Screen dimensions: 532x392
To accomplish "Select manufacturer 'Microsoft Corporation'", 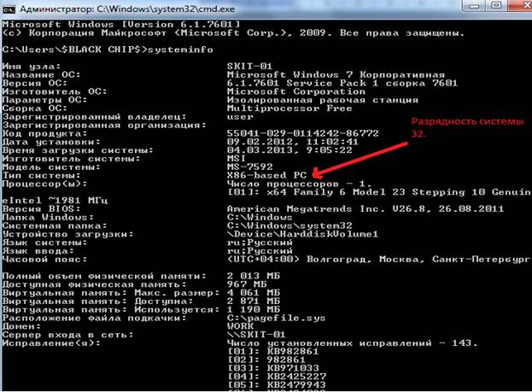I will pos(296,91).
